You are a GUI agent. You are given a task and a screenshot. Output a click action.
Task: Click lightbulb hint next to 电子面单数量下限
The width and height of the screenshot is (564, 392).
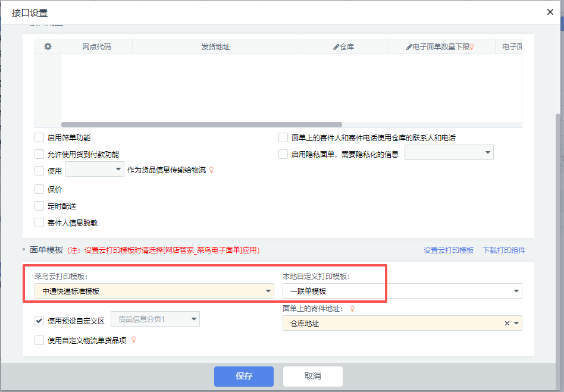472,47
